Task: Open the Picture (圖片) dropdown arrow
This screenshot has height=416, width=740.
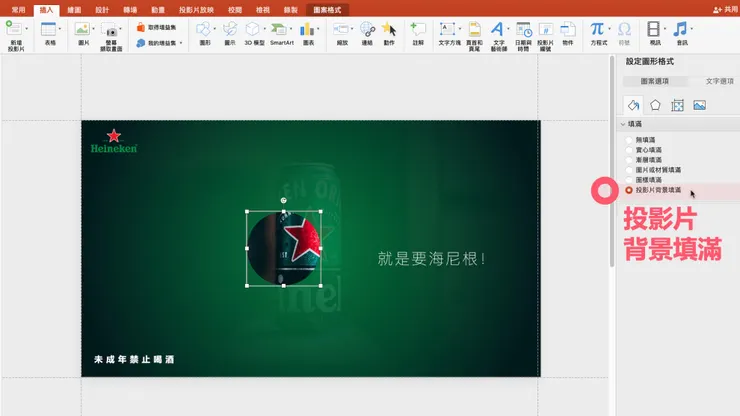Action: click(x=93, y=29)
